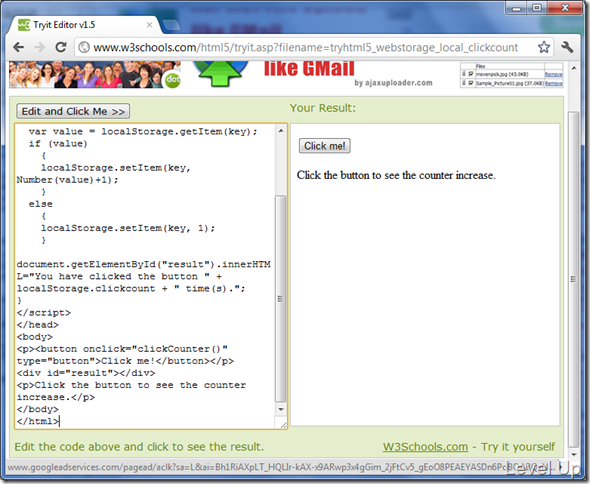The width and height of the screenshot is (590, 484).
Task: Click the by ajaxuploader.com text
Action: 393,83
